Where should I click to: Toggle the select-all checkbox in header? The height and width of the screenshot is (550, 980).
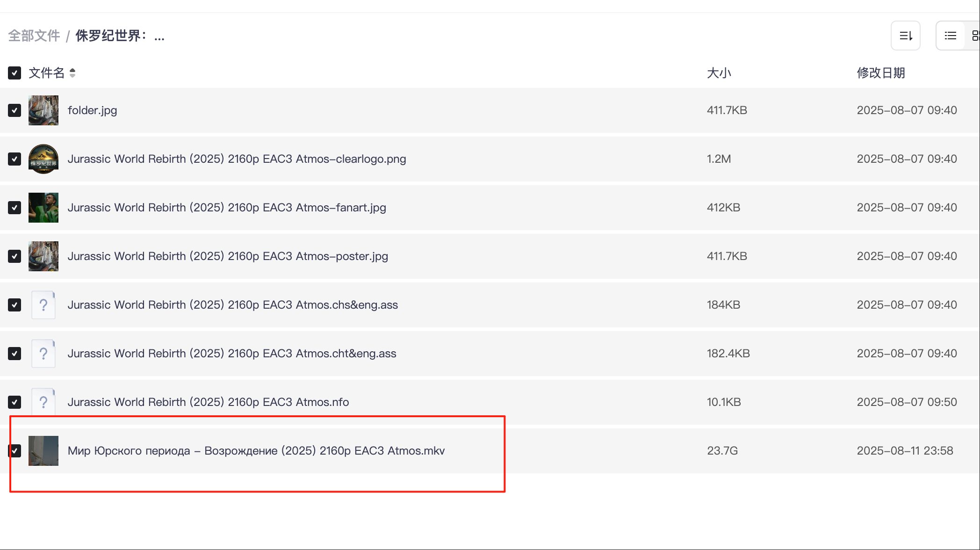[x=14, y=73]
